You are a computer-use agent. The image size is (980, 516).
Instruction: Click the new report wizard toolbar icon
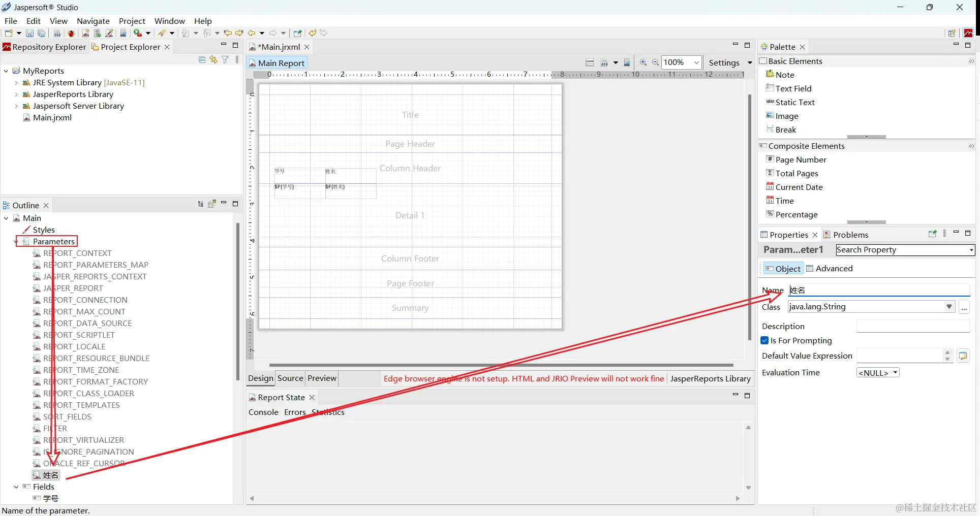tap(85, 33)
